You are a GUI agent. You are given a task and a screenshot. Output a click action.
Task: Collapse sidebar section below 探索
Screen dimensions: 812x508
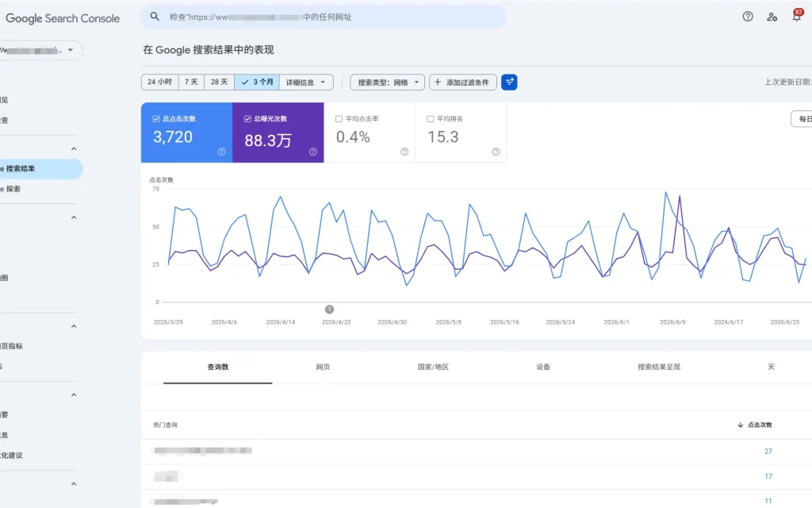click(74, 217)
